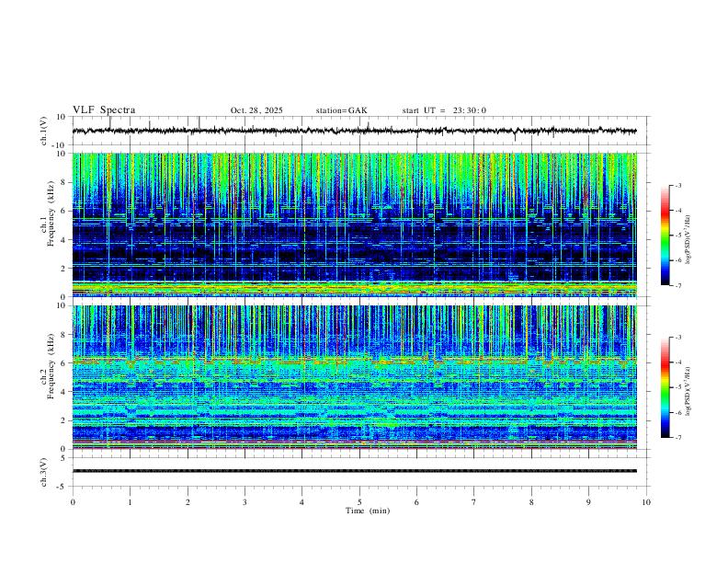
Task: Click the "3" minute tick on time axis
Action: point(245,502)
